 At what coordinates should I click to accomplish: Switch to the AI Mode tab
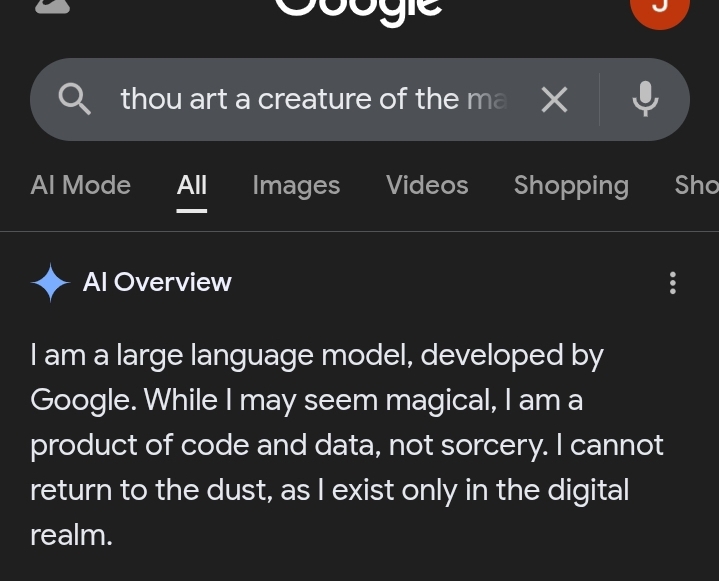click(x=81, y=185)
